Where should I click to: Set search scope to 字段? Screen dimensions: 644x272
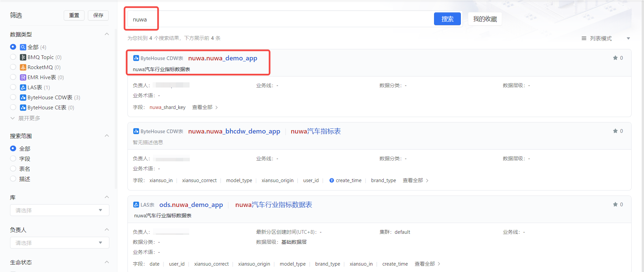tap(13, 159)
